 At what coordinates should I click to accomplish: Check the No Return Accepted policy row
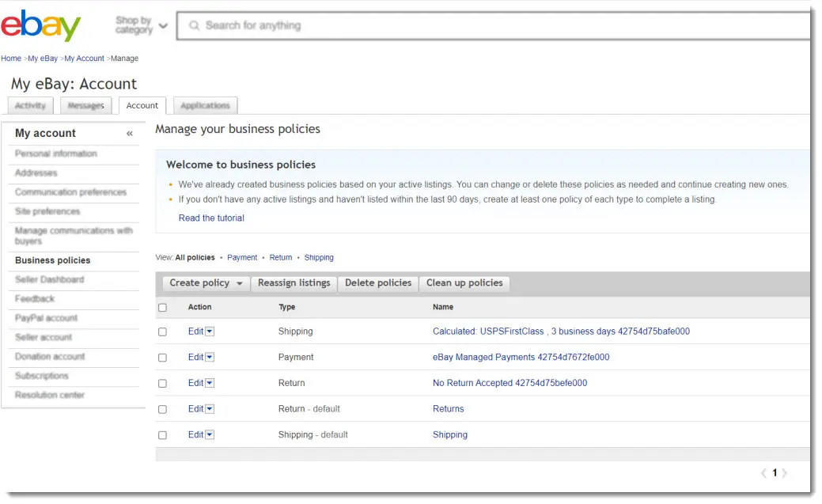162,384
